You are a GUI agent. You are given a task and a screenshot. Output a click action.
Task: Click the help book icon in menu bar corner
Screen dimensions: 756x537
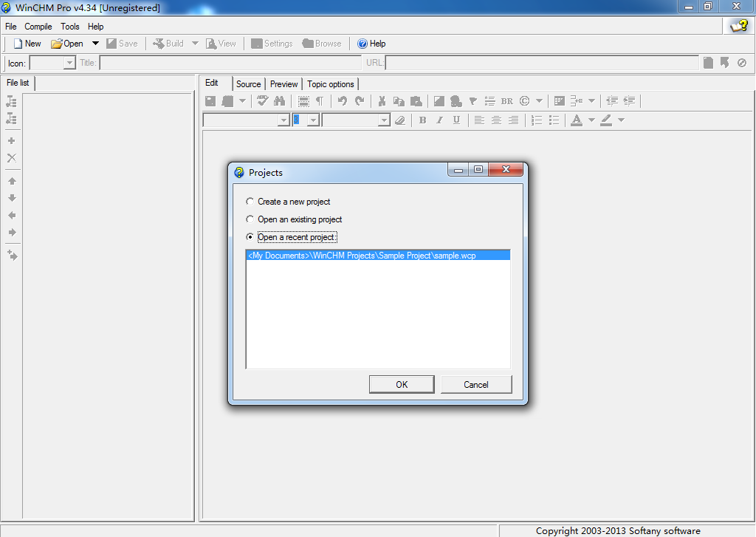tap(738, 26)
